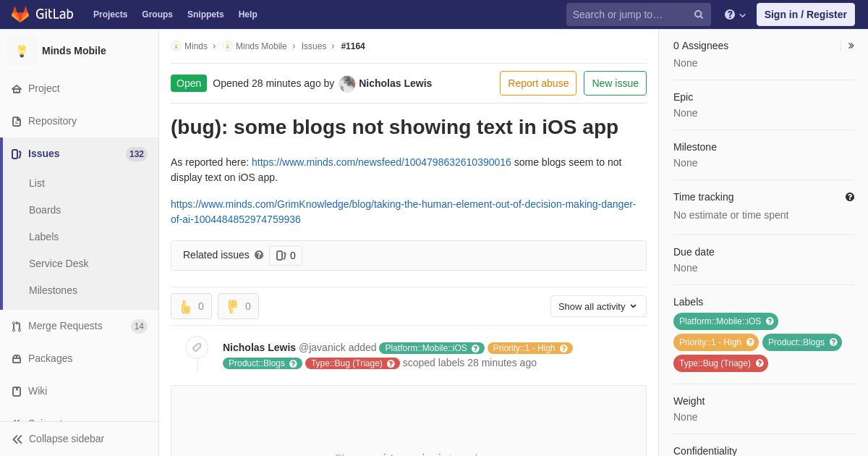Viewport: 868px width, 456px height.
Task: Give a thumbs up reaction
Action: (191, 306)
